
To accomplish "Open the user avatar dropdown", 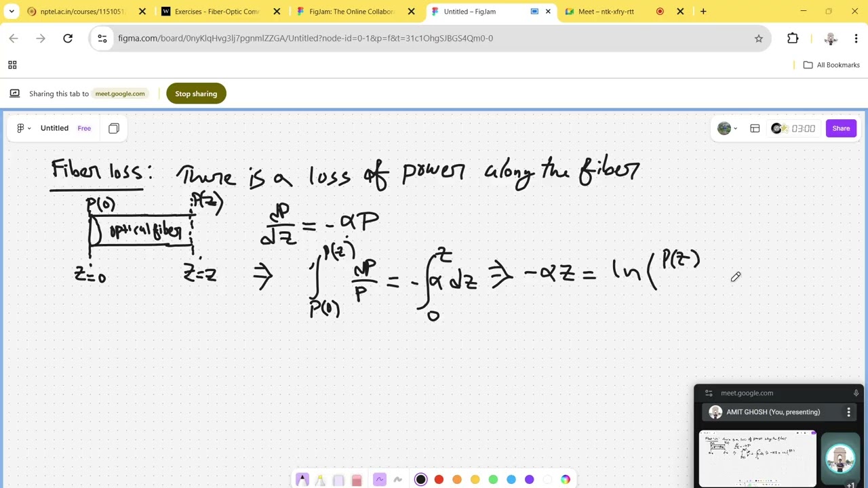I will pos(728,128).
